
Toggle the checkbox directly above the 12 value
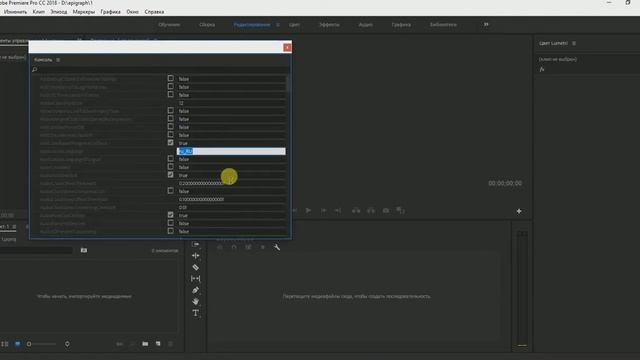[x=171, y=95]
